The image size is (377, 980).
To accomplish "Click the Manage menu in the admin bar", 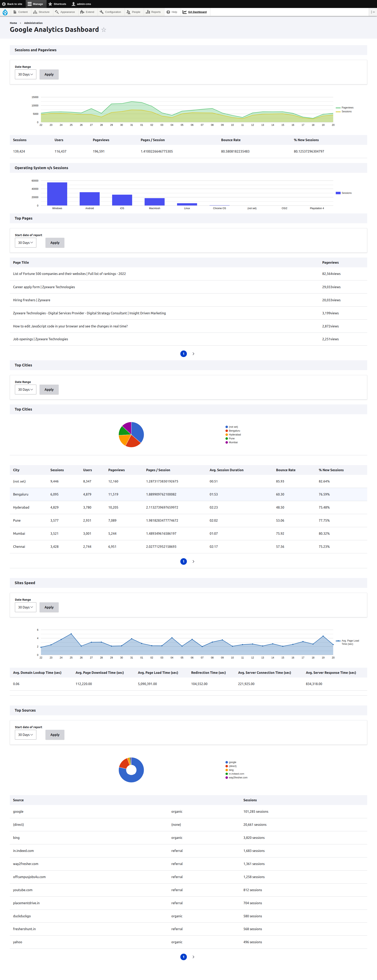I will [36, 4].
